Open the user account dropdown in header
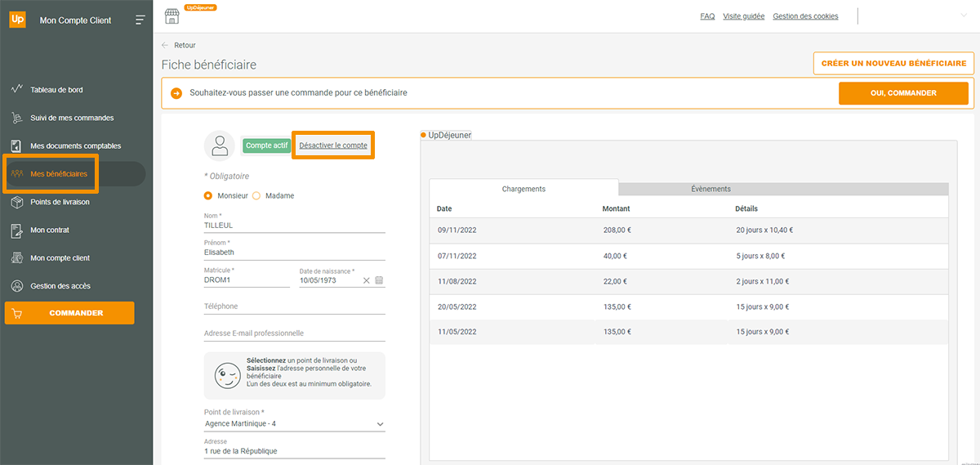This screenshot has height=465, width=980. [x=963, y=16]
